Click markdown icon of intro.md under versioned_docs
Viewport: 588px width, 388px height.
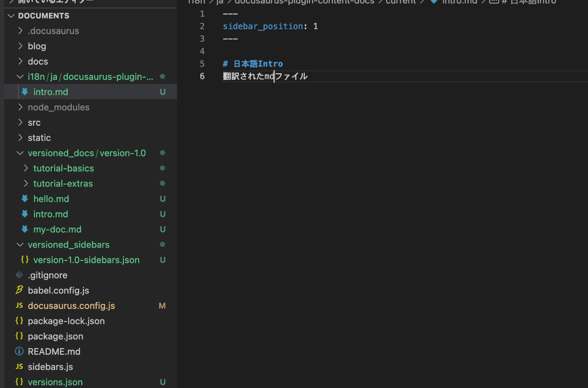[25, 214]
